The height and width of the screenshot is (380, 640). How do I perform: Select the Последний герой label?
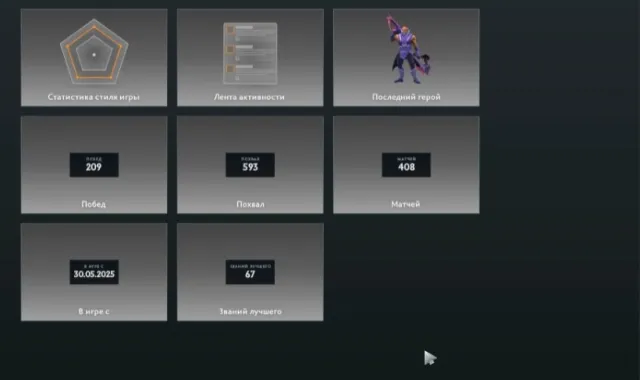tap(406, 97)
